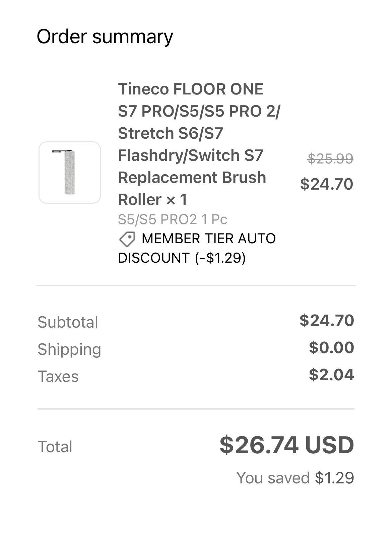
Task: Click the You saved $1.29 text
Action: 295,478
